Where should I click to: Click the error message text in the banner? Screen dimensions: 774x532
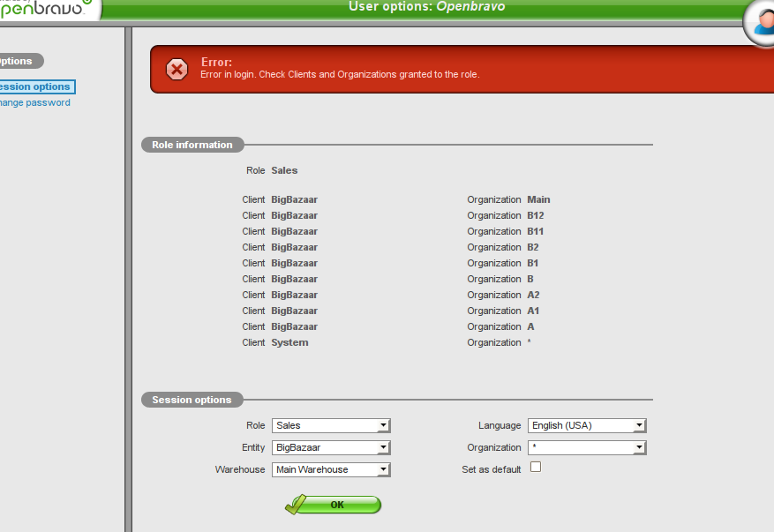[x=340, y=74]
